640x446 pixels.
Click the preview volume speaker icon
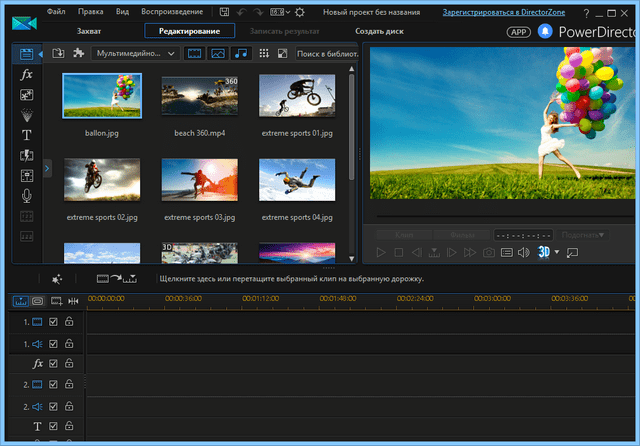[x=523, y=253]
